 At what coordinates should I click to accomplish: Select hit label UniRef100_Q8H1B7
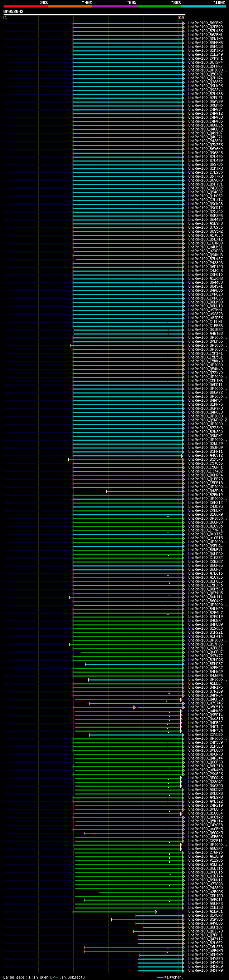(x=205, y=927)
